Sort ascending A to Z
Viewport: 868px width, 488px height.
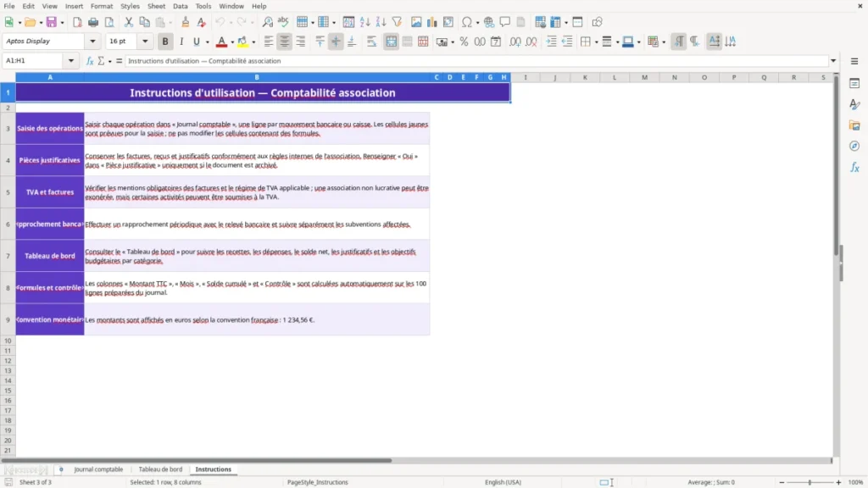pos(364,22)
